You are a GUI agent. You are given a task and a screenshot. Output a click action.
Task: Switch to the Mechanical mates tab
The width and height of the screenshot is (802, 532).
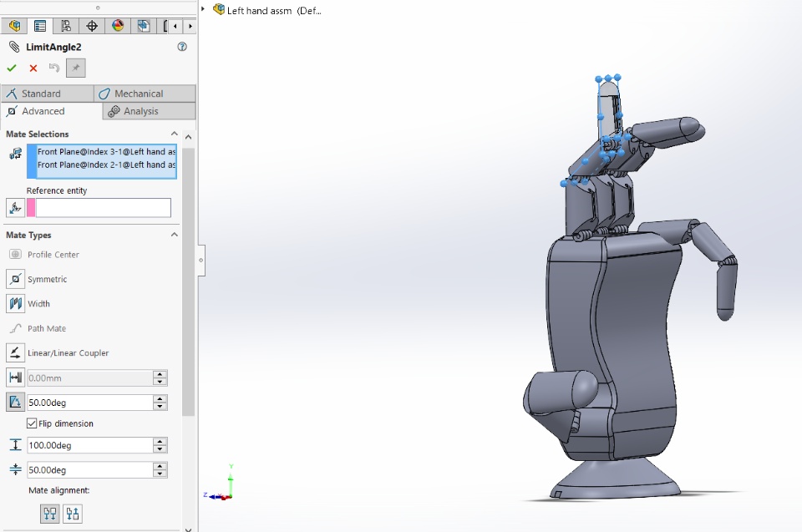pos(145,94)
